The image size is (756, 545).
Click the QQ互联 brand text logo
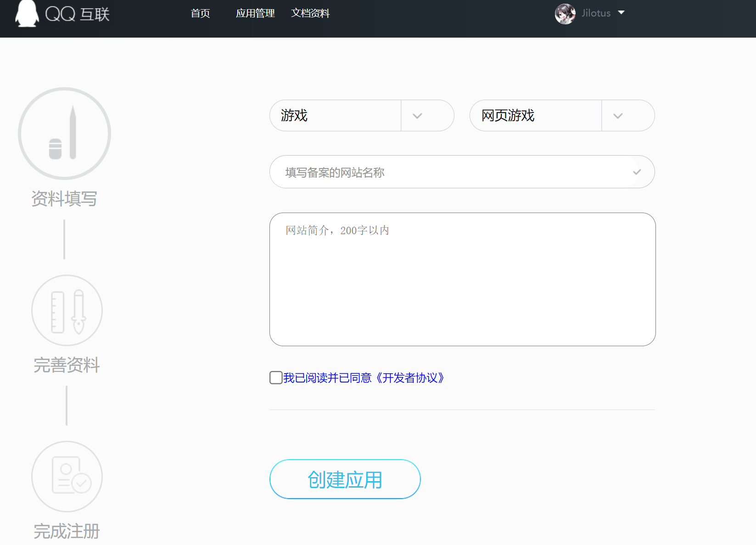click(x=77, y=14)
